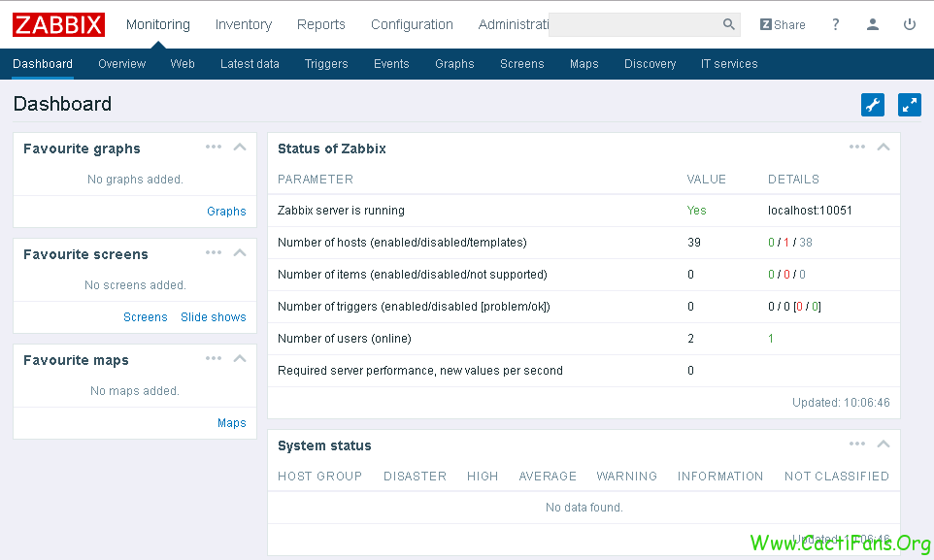Switch to the Overview tab
The image size is (934, 560).
[122, 64]
